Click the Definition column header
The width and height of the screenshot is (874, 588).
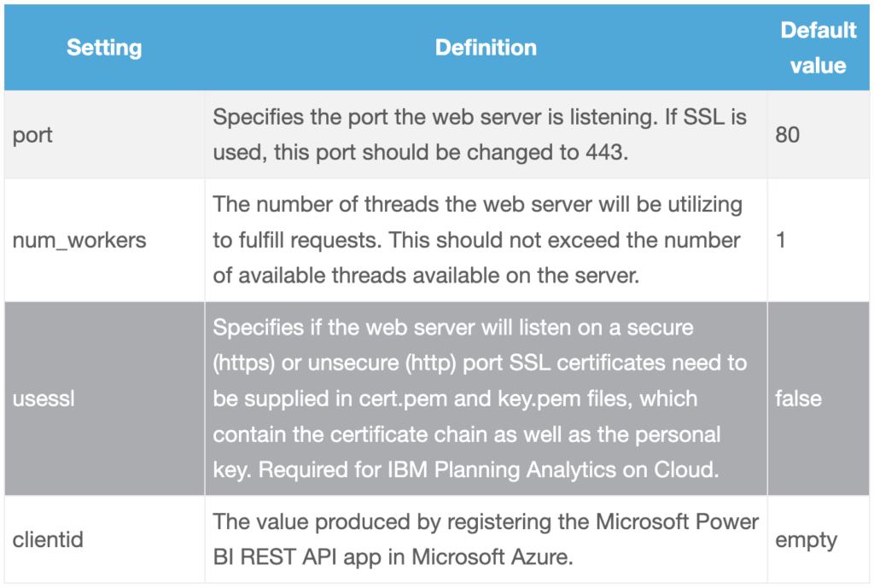[486, 48]
